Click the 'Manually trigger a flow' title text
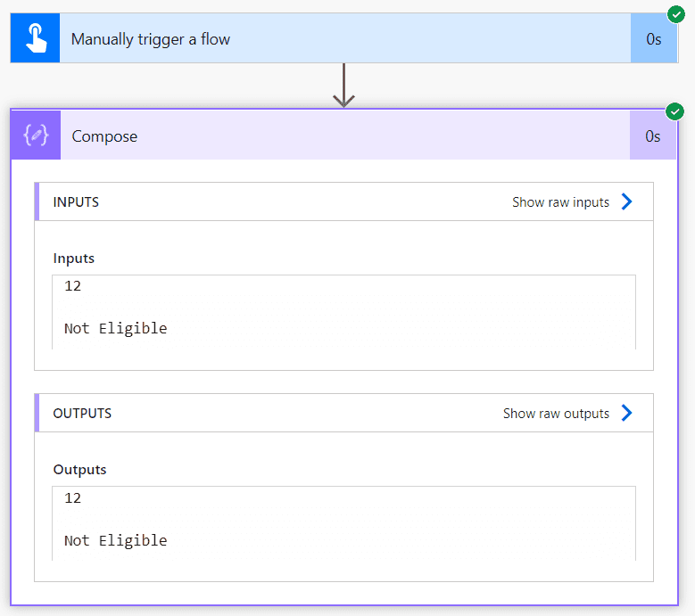The height and width of the screenshot is (616, 695). click(151, 39)
